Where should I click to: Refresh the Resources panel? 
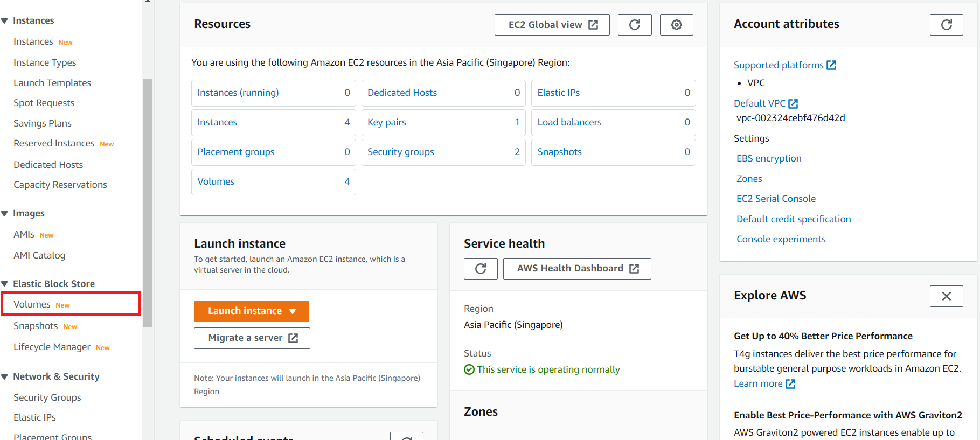(635, 25)
